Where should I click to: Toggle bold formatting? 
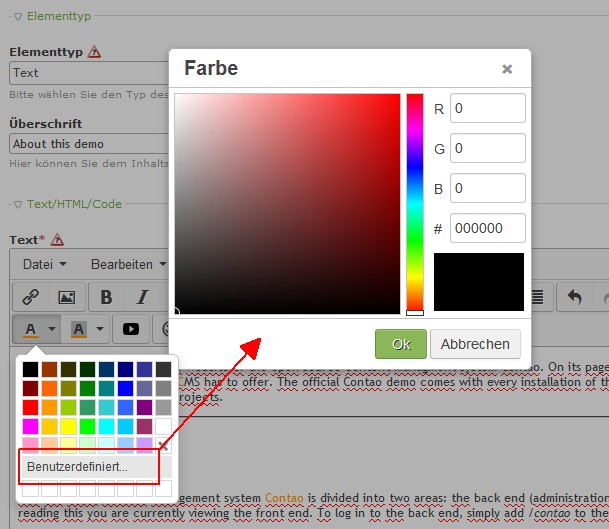click(x=107, y=297)
